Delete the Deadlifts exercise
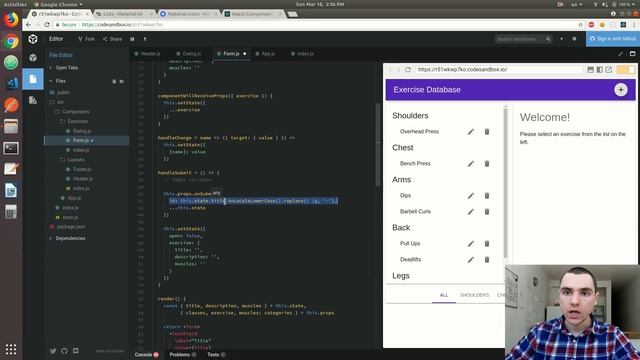Image resolution: width=640 pixels, height=360 pixels. pyautogui.click(x=487, y=260)
